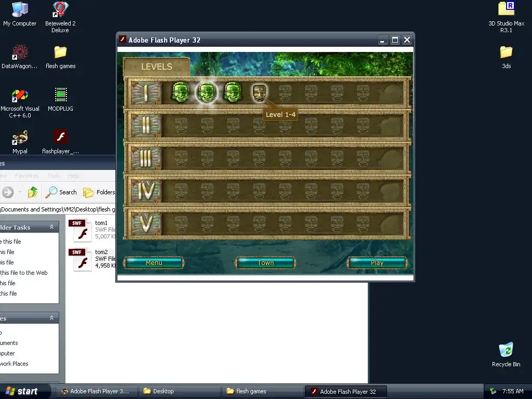Click the Roman numeral IV stage tablet
The width and height of the screenshot is (532, 399).
click(145, 191)
